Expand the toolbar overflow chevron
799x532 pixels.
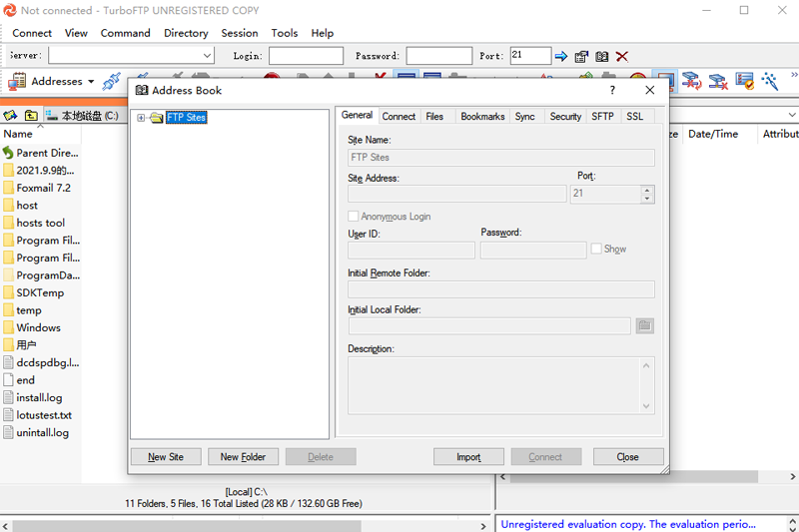pos(793,75)
